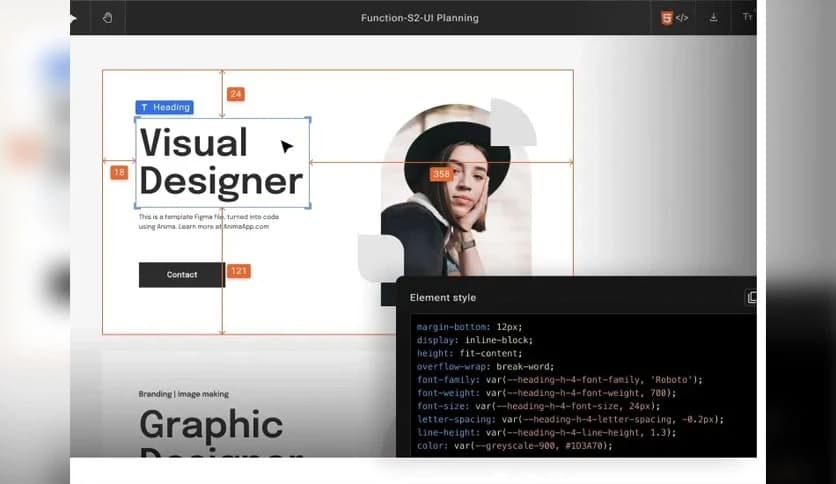
Task: Click the 358 right spacing badge
Action: (x=441, y=174)
